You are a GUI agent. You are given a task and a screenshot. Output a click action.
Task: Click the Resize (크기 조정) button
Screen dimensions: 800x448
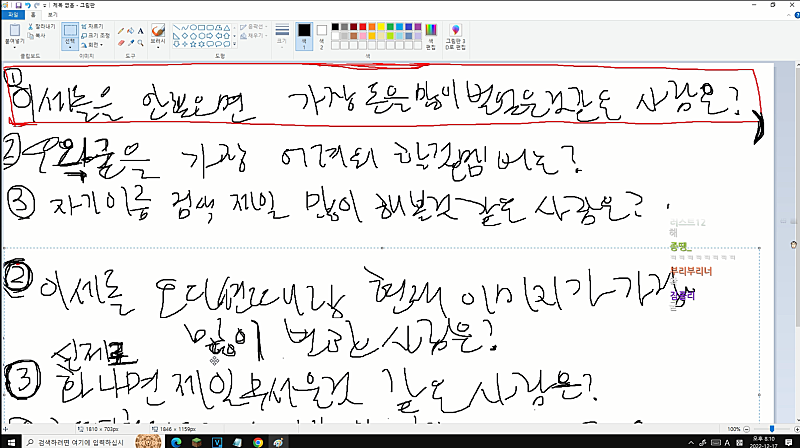point(96,36)
